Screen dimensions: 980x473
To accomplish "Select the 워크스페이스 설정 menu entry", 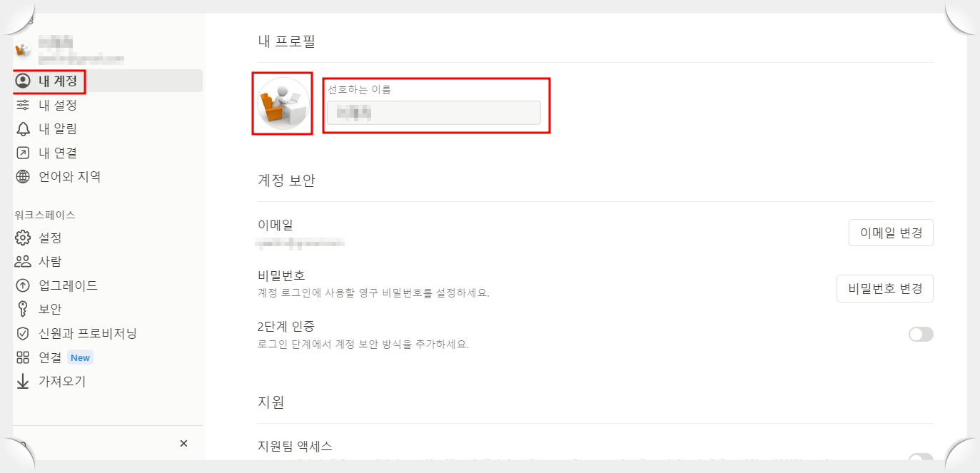I will coord(50,238).
